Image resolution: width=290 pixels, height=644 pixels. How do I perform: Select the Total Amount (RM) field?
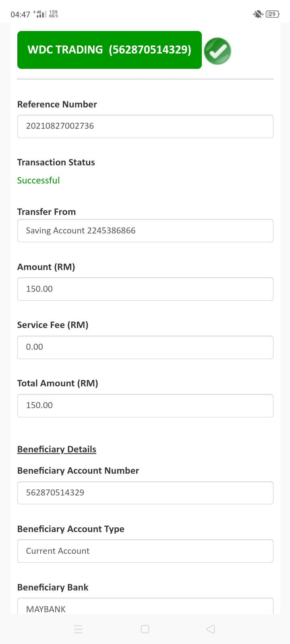pos(145,406)
